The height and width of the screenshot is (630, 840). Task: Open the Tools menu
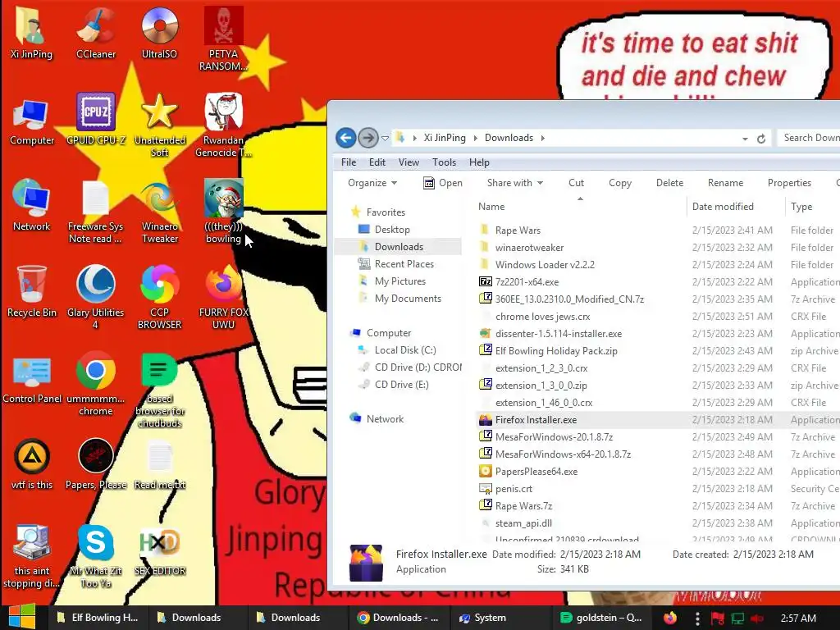coord(444,162)
